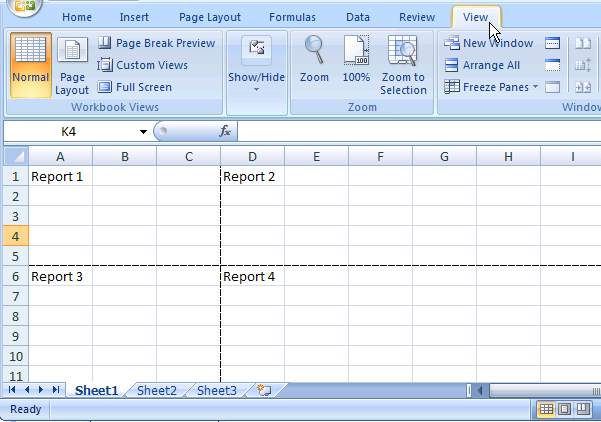
Task: Click Synchronous Scrolling icon
Action: 583,65
